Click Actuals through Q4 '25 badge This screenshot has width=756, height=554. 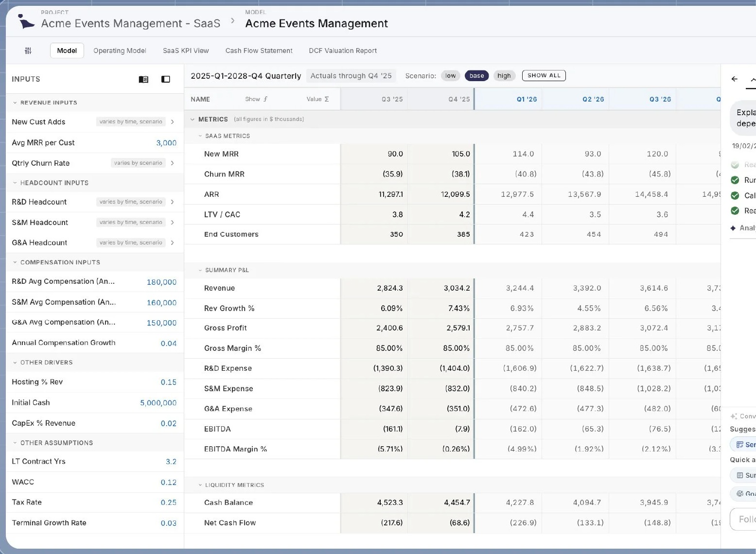tap(351, 76)
